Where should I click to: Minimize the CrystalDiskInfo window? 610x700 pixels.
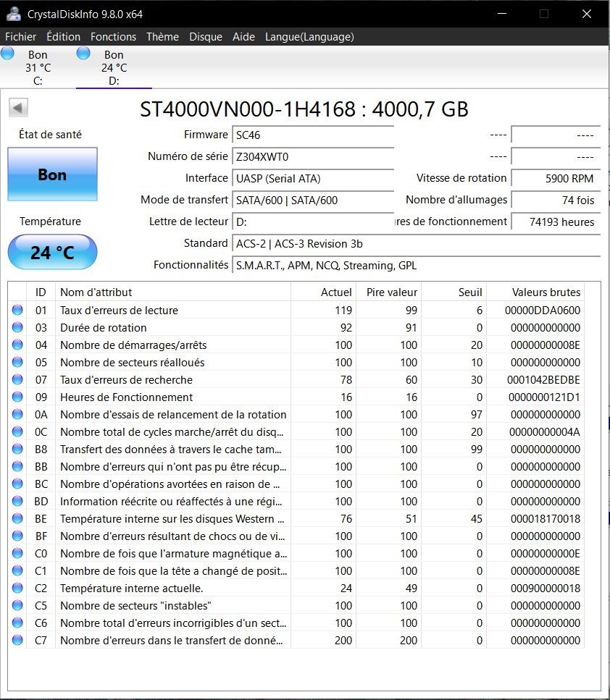coord(502,14)
